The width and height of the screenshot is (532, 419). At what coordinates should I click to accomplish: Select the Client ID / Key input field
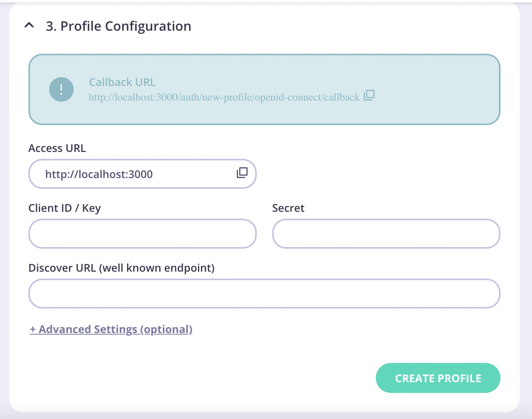coord(142,234)
